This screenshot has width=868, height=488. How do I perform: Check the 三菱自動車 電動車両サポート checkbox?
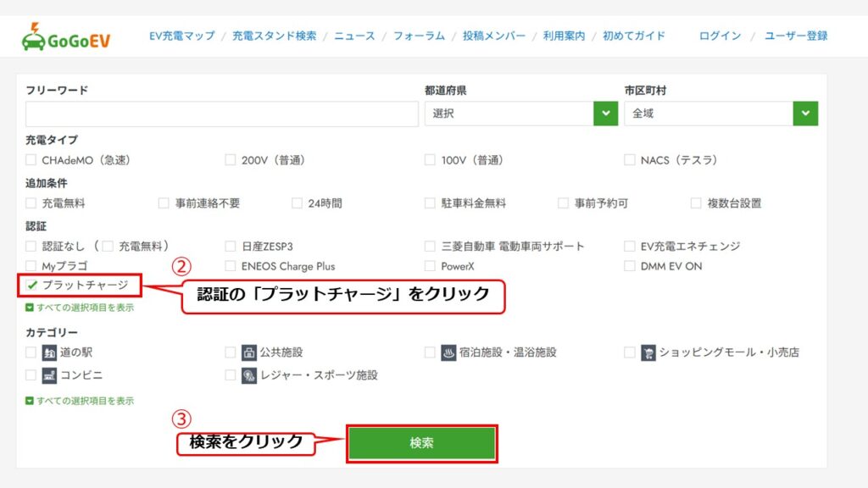coord(430,247)
